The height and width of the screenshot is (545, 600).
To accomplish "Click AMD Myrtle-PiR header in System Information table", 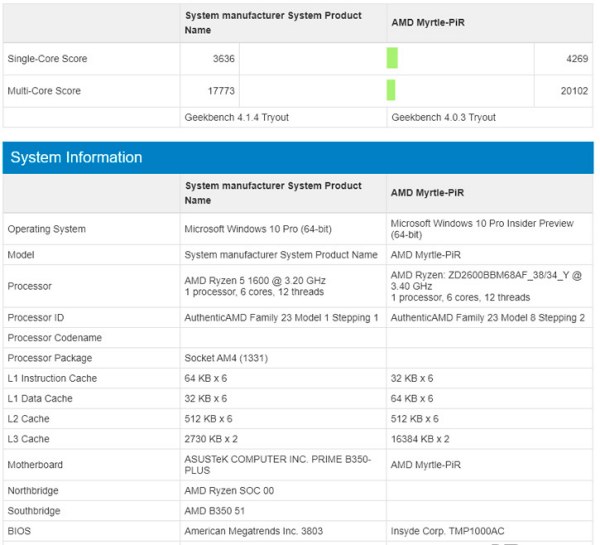I will click(427, 193).
